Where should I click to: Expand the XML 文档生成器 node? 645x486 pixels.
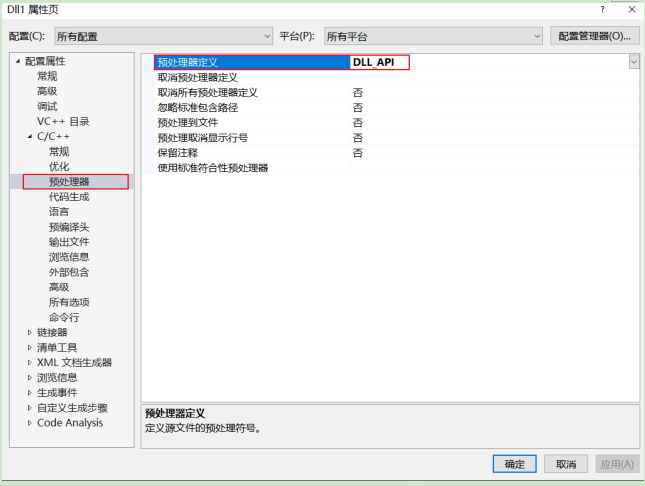(30, 363)
